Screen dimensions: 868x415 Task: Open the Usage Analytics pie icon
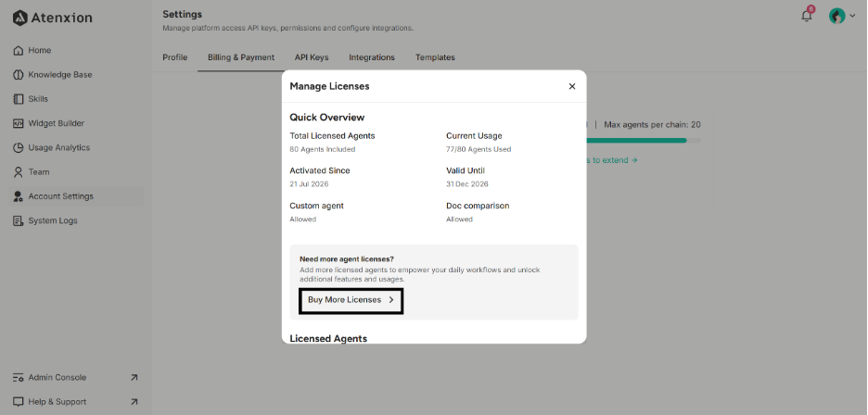click(x=18, y=147)
